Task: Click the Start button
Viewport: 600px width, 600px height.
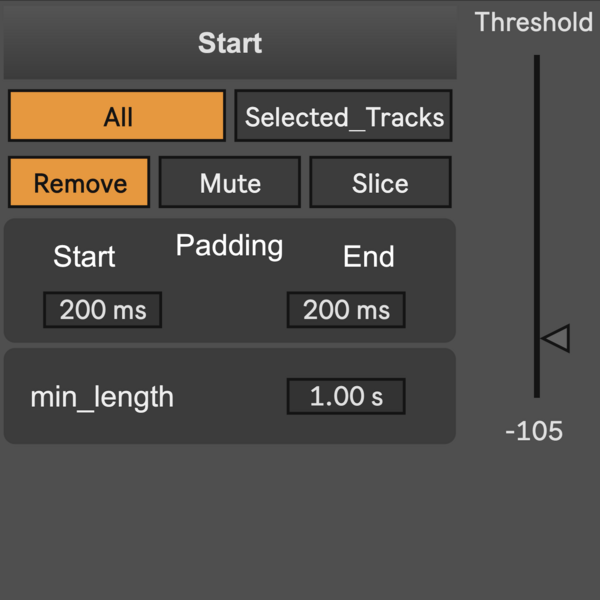Action: coord(230,43)
